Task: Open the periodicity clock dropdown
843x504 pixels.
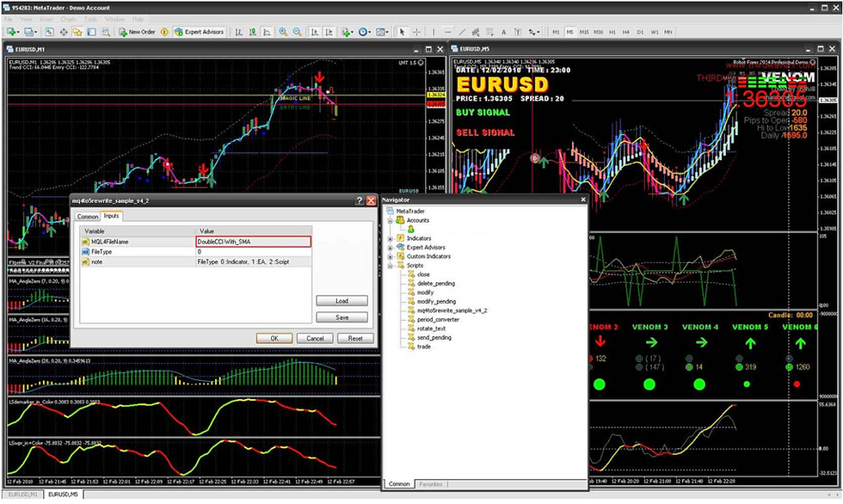Action: point(365,32)
